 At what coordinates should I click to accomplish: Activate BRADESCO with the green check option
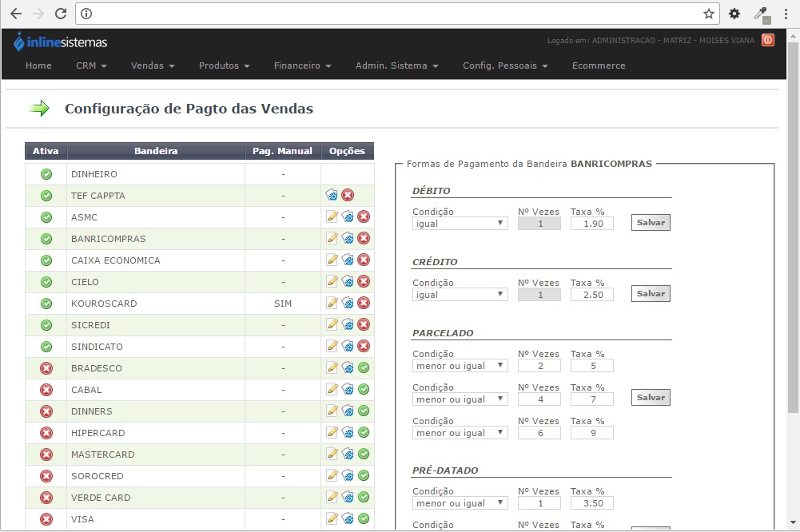click(x=364, y=367)
